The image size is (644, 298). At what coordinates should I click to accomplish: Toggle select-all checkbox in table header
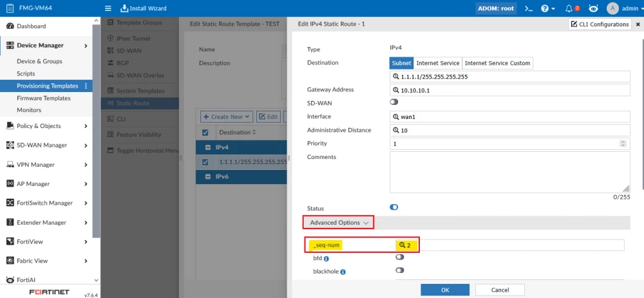(x=205, y=133)
